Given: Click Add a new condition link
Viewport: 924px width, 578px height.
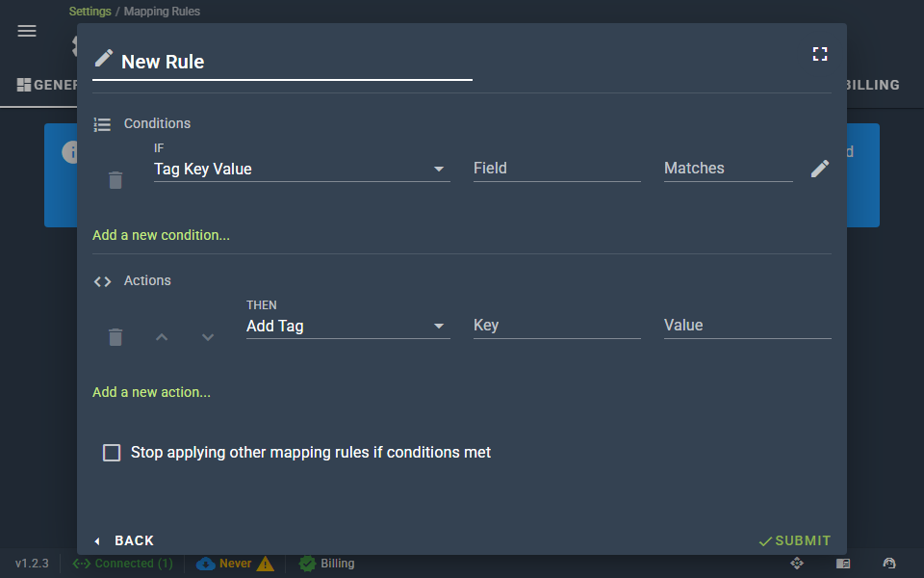Looking at the screenshot, I should 161,235.
